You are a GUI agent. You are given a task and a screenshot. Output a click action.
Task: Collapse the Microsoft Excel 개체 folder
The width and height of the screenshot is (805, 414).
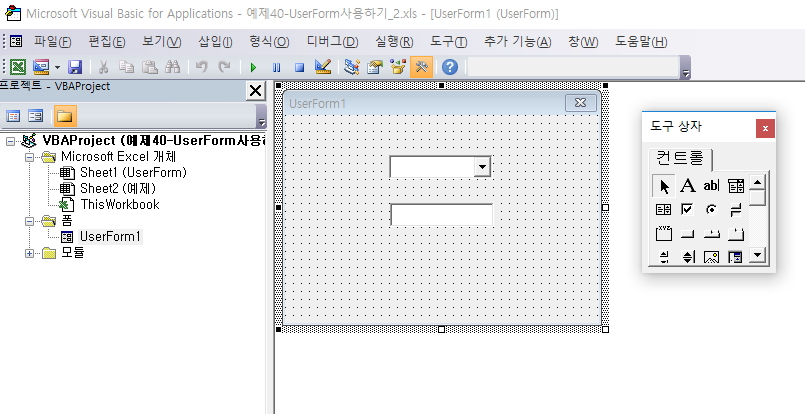click(x=30, y=157)
